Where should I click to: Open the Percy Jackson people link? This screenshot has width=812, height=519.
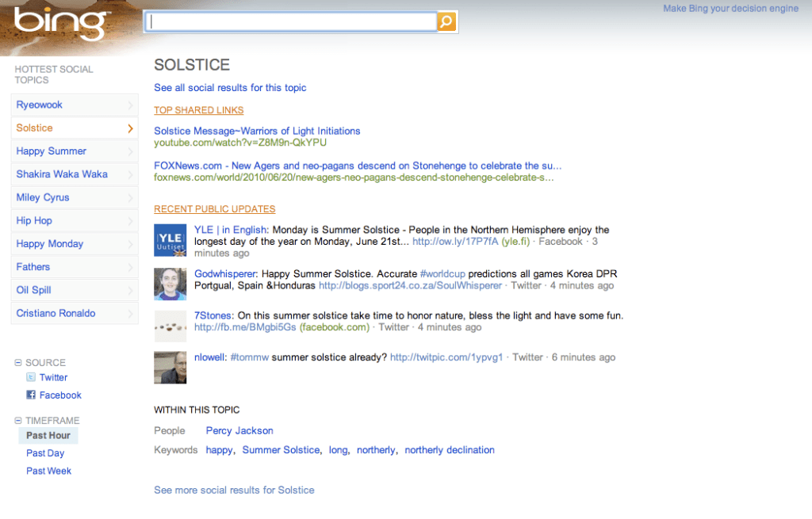click(x=239, y=430)
